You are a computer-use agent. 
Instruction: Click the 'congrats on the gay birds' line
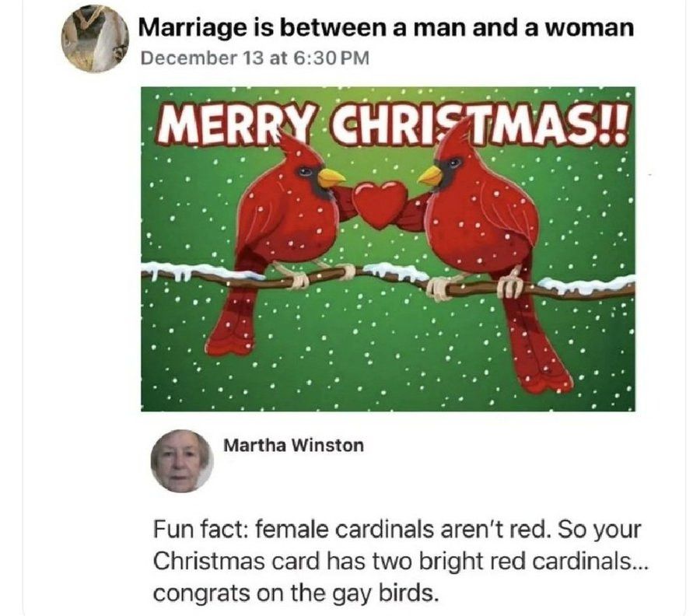(294, 593)
